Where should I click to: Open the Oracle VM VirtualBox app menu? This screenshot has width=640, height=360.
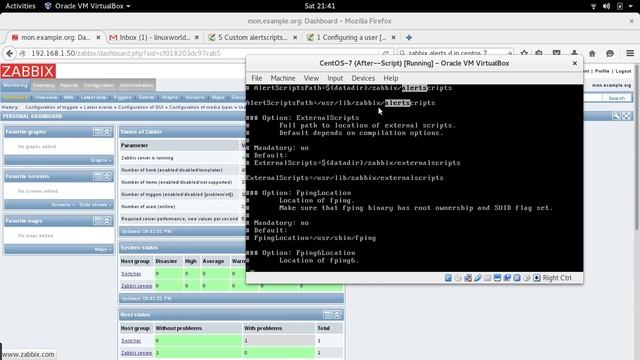pos(88,6)
